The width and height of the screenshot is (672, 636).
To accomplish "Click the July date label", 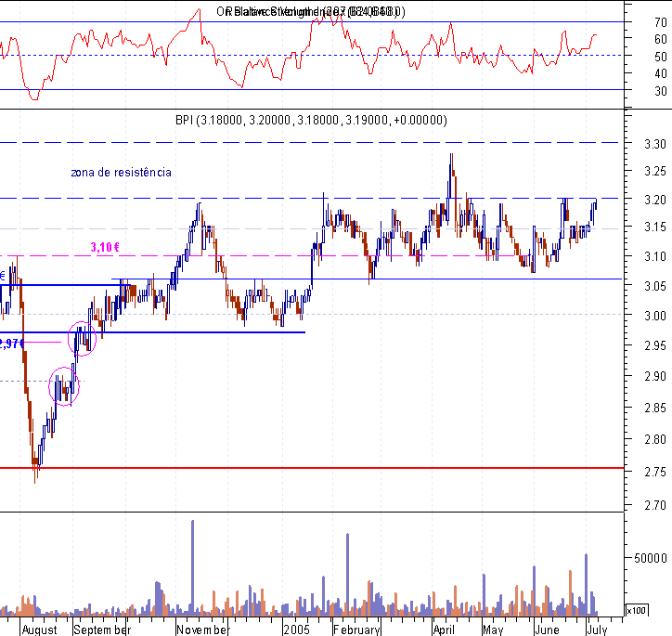I will pyautogui.click(x=597, y=630).
